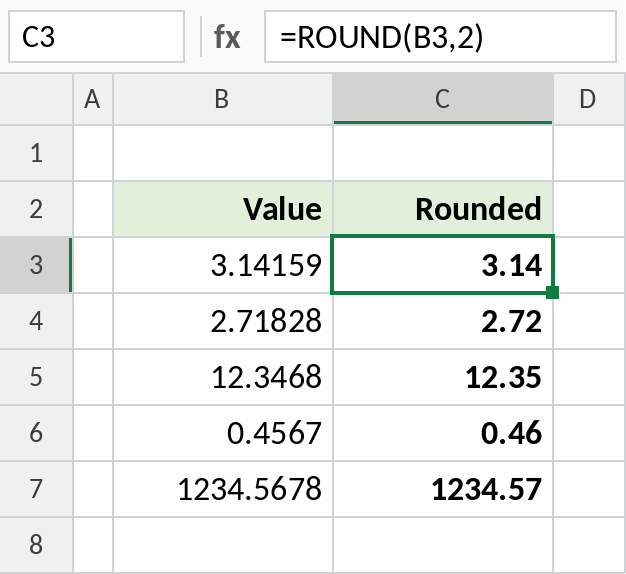Select cell containing 1234.5678
Image resolution: width=626 pixels, height=574 pixels.
click(x=223, y=489)
